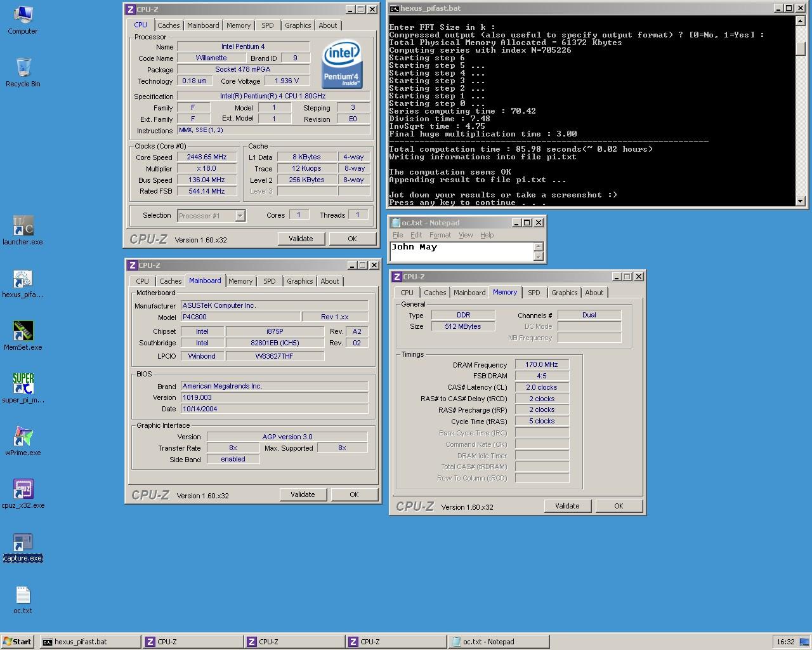The width and height of the screenshot is (812, 650).
Task: Open Format menu in Notepad
Action: pyautogui.click(x=440, y=235)
